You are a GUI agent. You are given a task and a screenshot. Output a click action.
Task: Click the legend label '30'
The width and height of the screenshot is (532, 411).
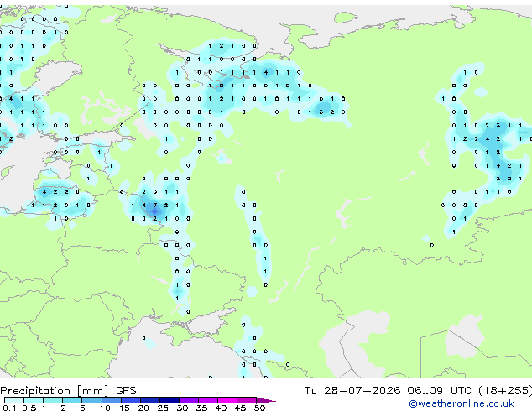pos(182,408)
